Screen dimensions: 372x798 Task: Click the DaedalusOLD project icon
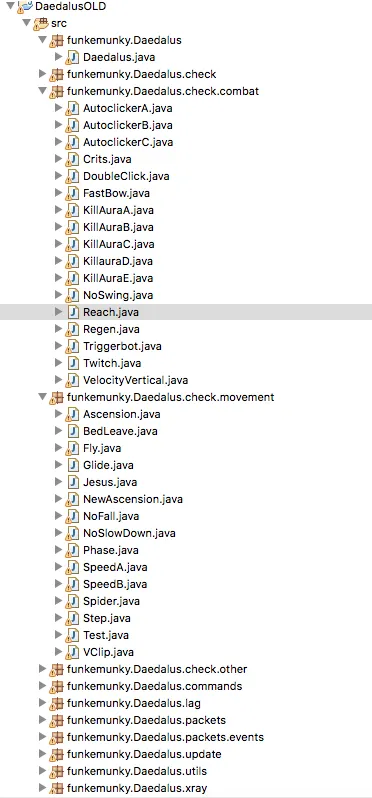tap(25, 7)
